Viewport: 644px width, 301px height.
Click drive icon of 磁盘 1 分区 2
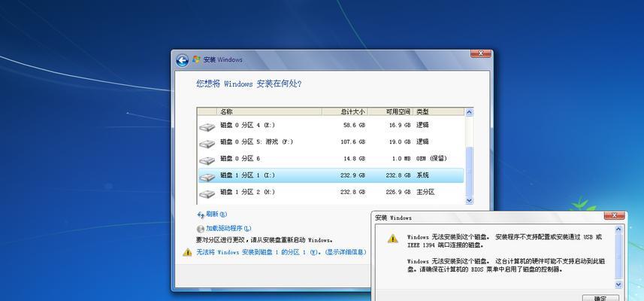[x=207, y=194]
